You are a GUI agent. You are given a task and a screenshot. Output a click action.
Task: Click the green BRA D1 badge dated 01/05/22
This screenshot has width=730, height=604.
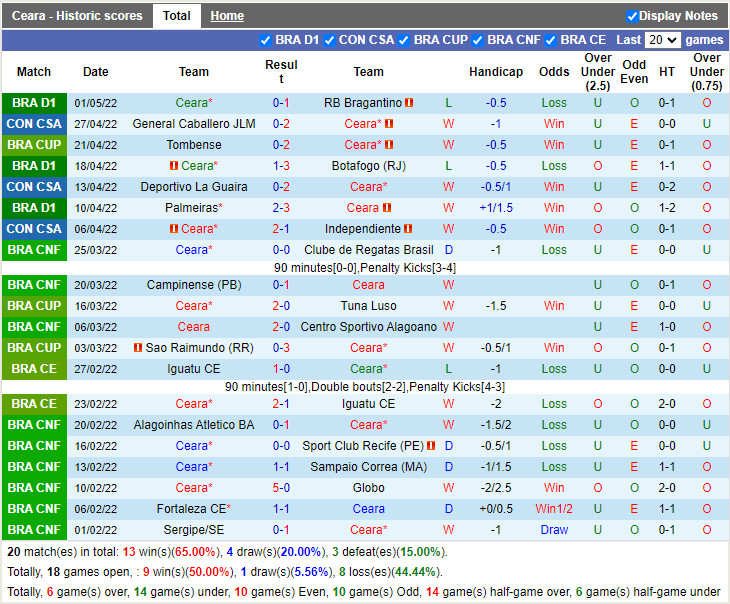click(34, 103)
